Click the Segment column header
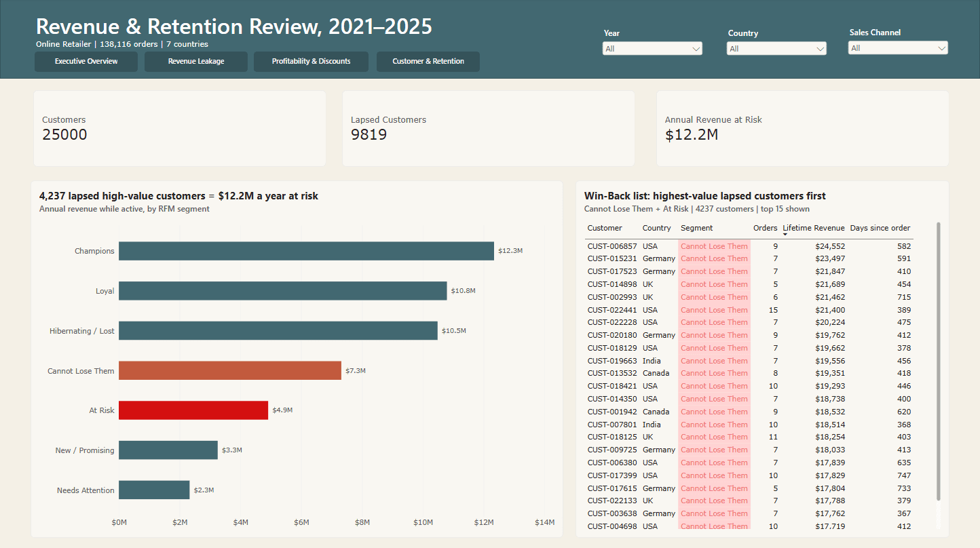Screen dimensions: 980x548 click(x=697, y=229)
